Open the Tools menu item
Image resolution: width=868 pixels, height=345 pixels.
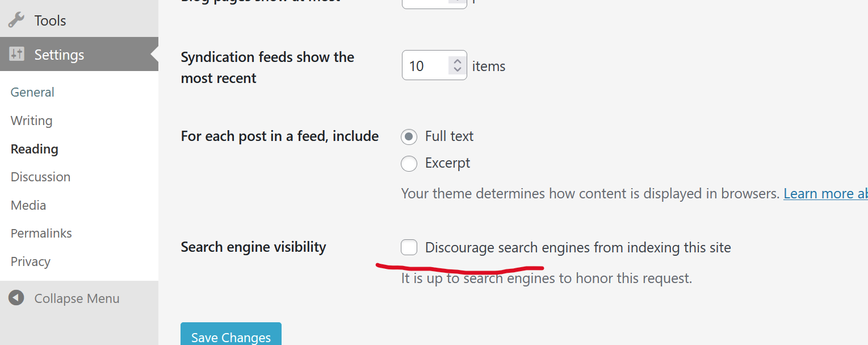click(x=50, y=20)
